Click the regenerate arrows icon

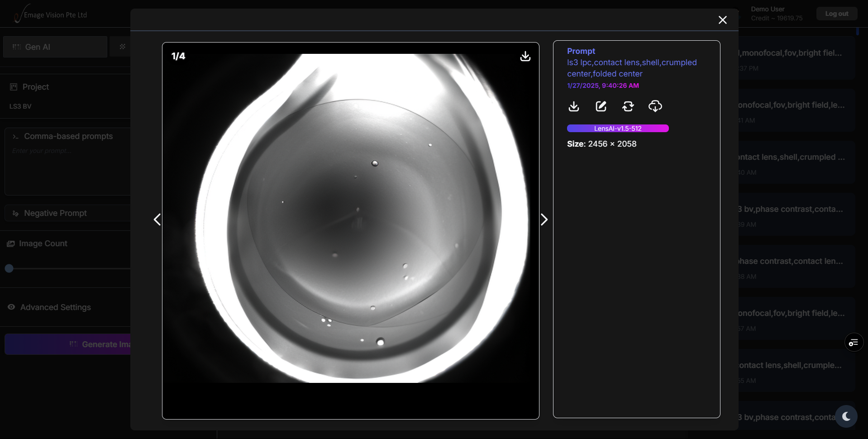[x=628, y=106]
